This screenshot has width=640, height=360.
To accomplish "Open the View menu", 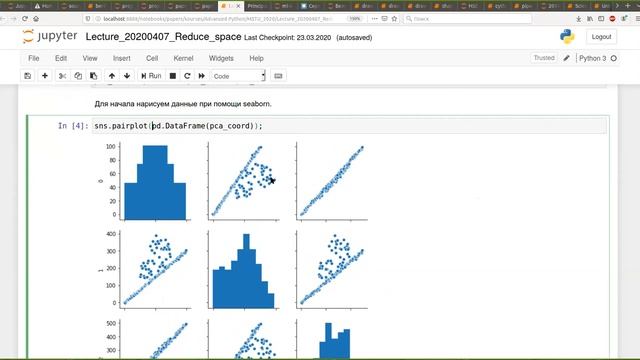I will point(90,58).
